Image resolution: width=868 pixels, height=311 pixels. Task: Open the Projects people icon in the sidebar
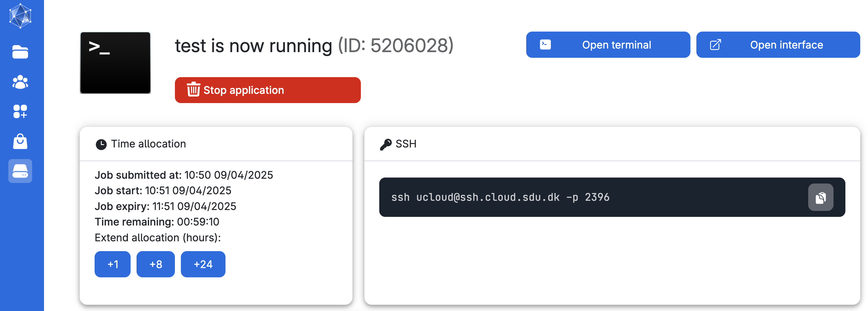coord(20,82)
